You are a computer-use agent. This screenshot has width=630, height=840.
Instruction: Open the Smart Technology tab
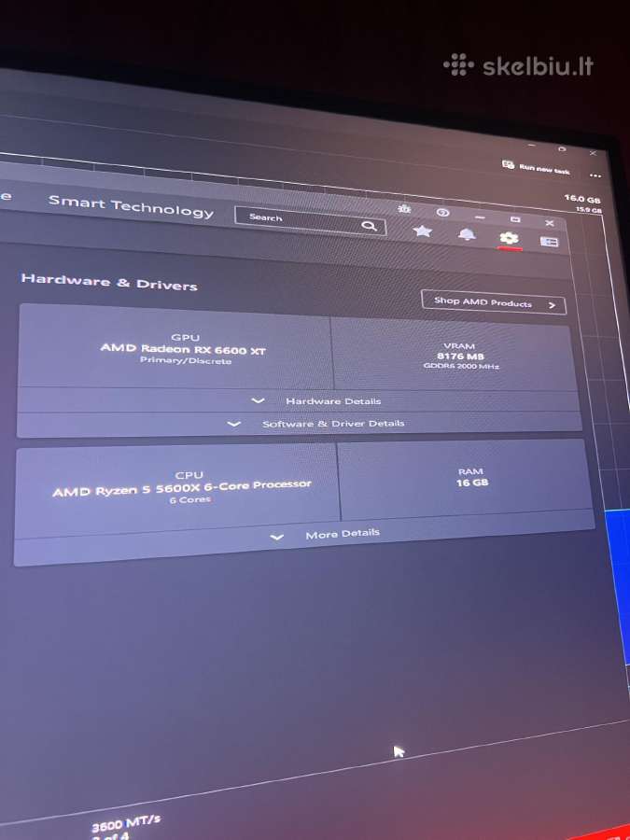131,206
